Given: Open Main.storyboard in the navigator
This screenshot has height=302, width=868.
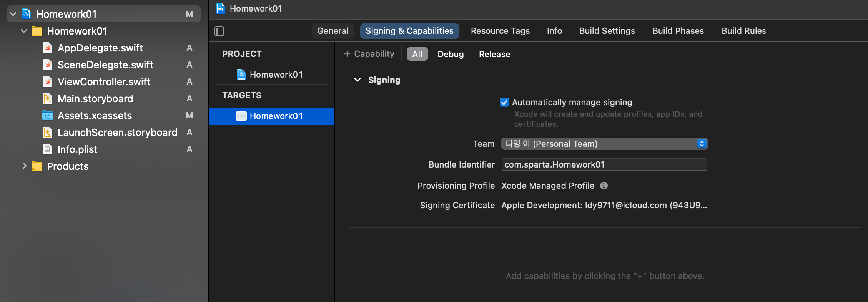Looking at the screenshot, I should point(95,99).
